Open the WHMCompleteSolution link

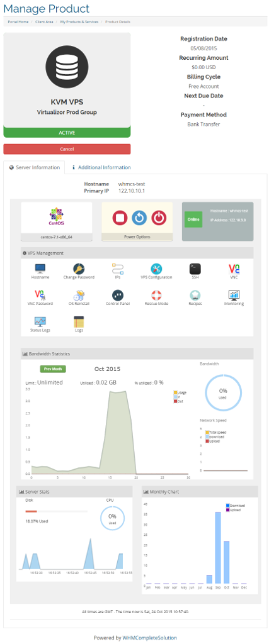click(149, 638)
